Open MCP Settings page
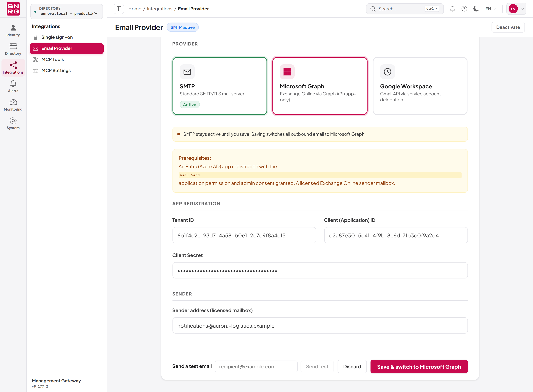This screenshot has height=392, width=533. point(66,70)
